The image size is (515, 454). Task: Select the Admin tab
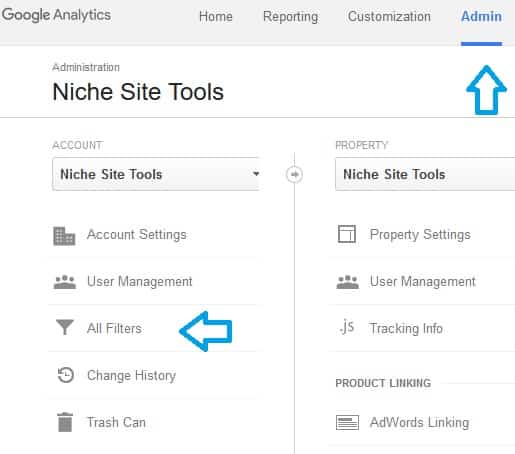[x=481, y=16]
